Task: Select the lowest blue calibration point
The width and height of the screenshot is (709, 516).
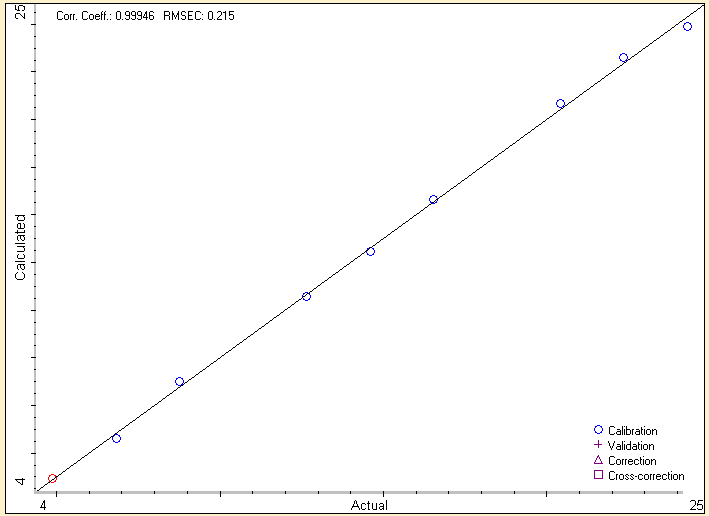Action: coord(116,438)
